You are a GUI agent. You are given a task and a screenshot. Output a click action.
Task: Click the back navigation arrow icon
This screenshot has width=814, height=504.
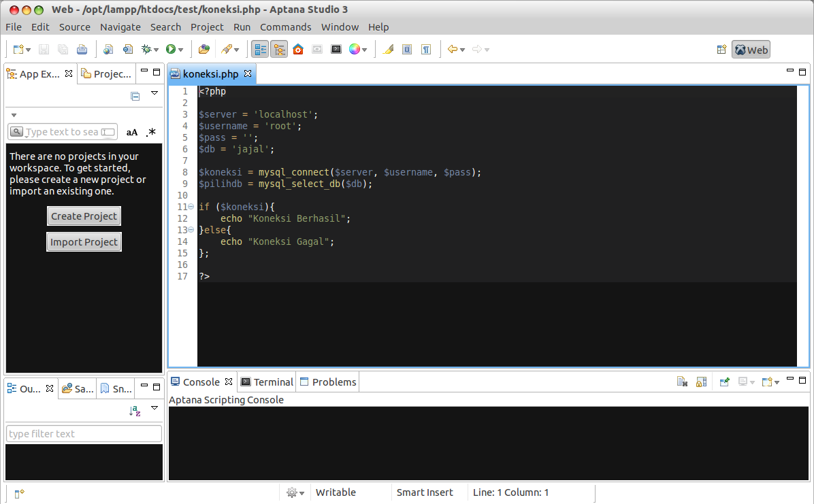(453, 49)
